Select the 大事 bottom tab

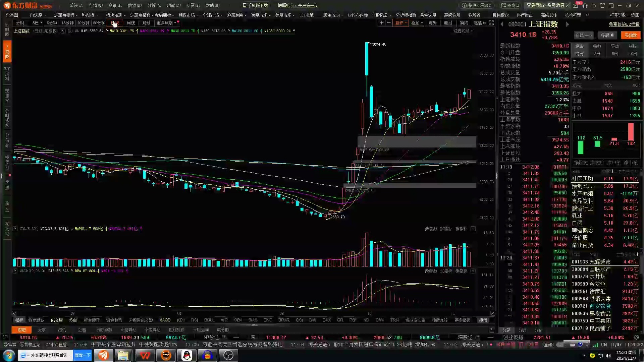pyautogui.click(x=41, y=330)
